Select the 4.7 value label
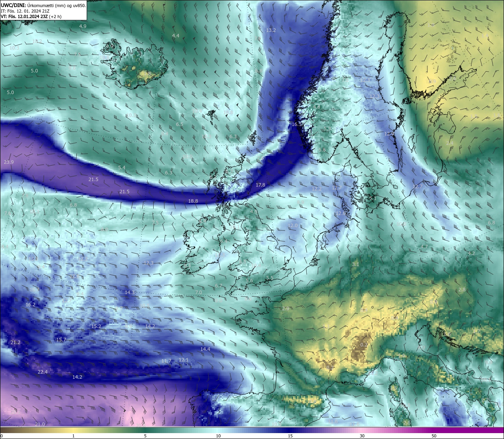 coord(424,246)
